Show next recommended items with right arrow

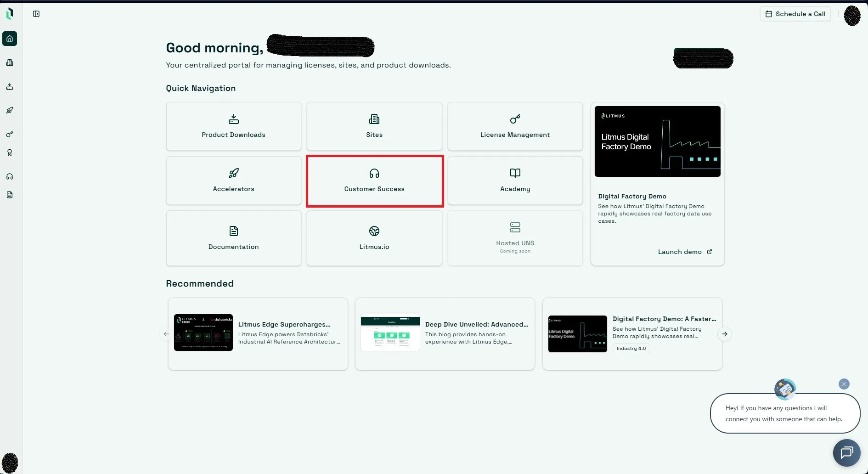724,334
